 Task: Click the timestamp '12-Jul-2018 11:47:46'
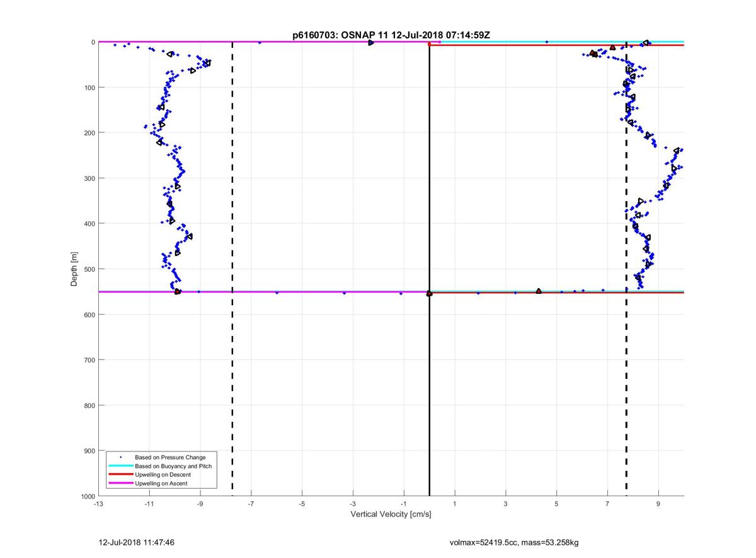(137, 542)
